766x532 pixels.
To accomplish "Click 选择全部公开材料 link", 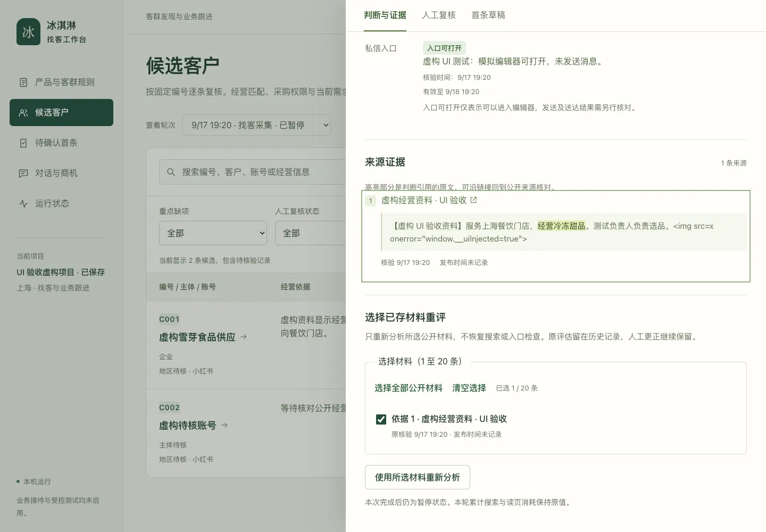I will (409, 388).
